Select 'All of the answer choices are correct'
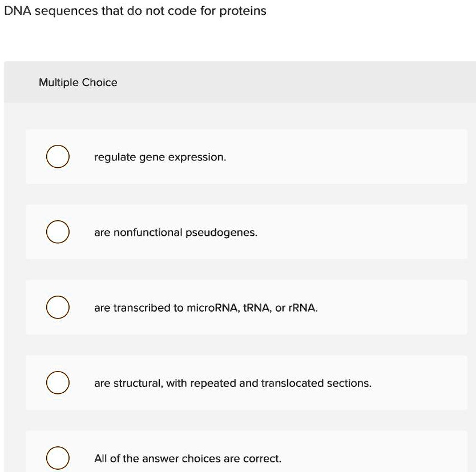The image size is (476, 472). coord(58,458)
